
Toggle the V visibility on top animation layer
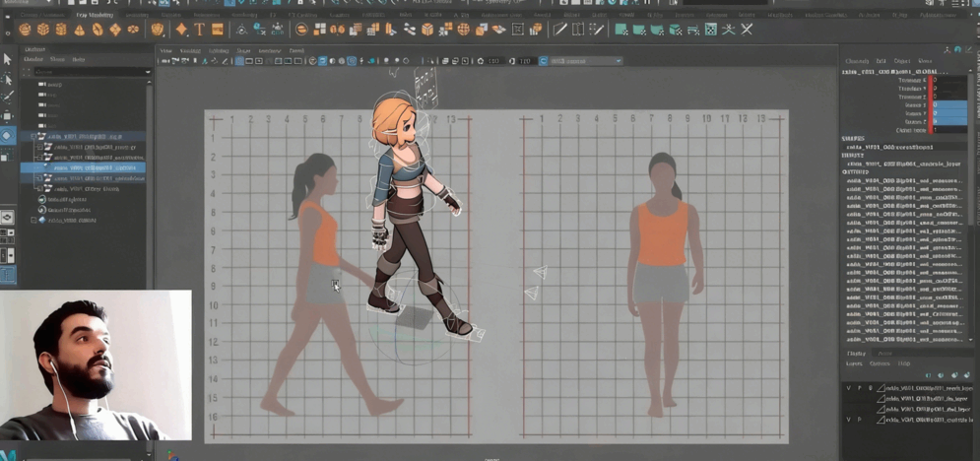click(x=848, y=388)
